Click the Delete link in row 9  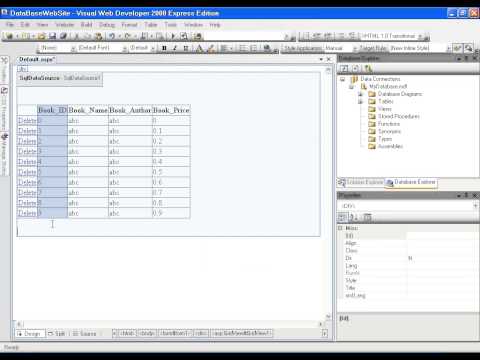pyautogui.click(x=27, y=213)
